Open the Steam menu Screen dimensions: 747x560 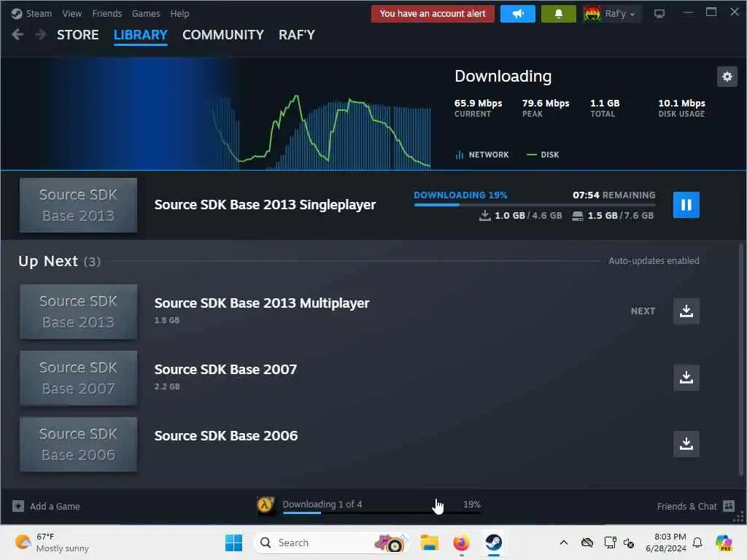click(x=39, y=14)
